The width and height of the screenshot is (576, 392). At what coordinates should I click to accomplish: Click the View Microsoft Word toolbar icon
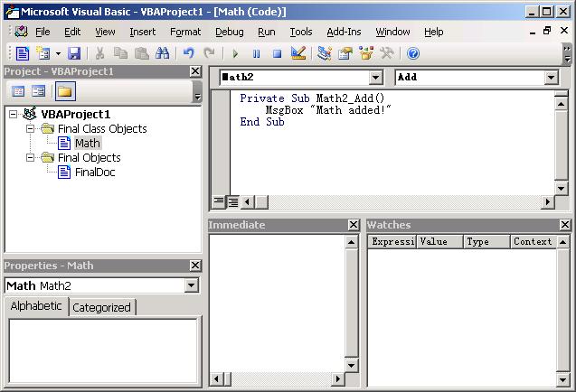(23, 54)
